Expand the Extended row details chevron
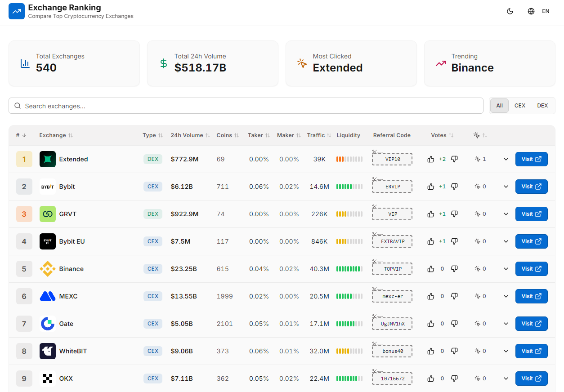The width and height of the screenshot is (564, 392). coord(506,159)
